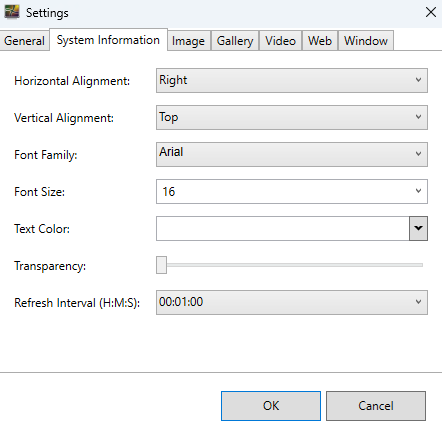Expand the Refresh Interval dropdown
Image resolution: width=442 pixels, height=432 pixels.
click(x=292, y=302)
